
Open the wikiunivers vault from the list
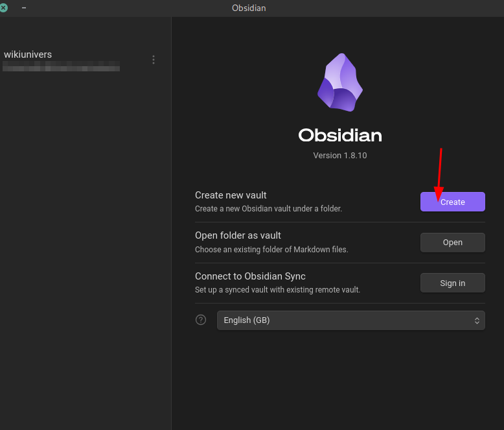click(28, 54)
